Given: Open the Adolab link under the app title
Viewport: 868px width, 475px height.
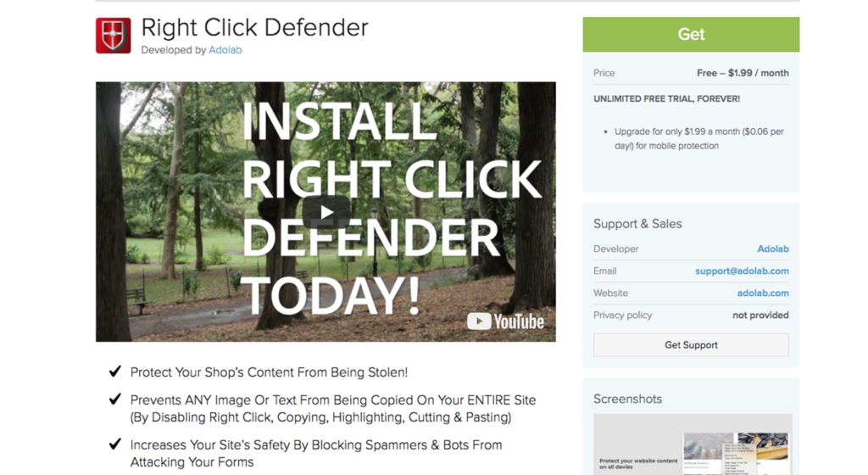Looking at the screenshot, I should [x=225, y=50].
